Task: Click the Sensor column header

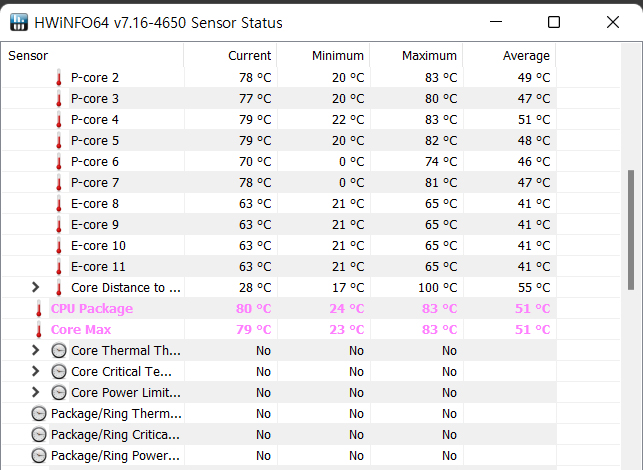Action: [28, 56]
